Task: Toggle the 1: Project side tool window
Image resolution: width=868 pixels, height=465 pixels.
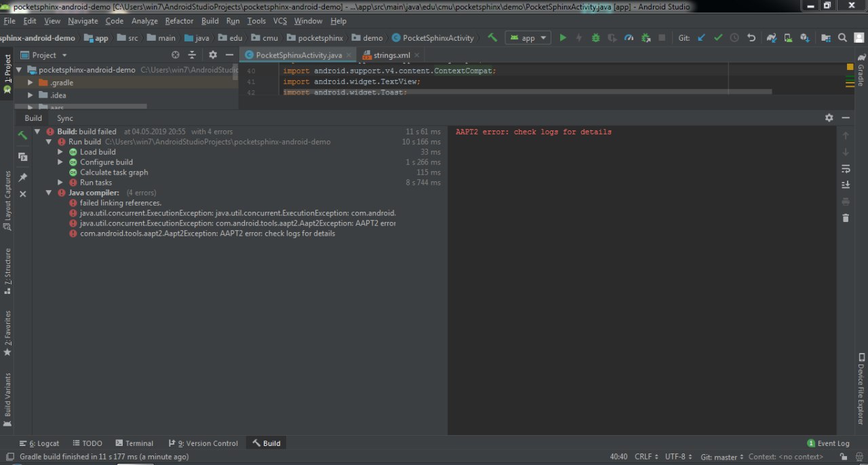Action: pyautogui.click(x=7, y=73)
